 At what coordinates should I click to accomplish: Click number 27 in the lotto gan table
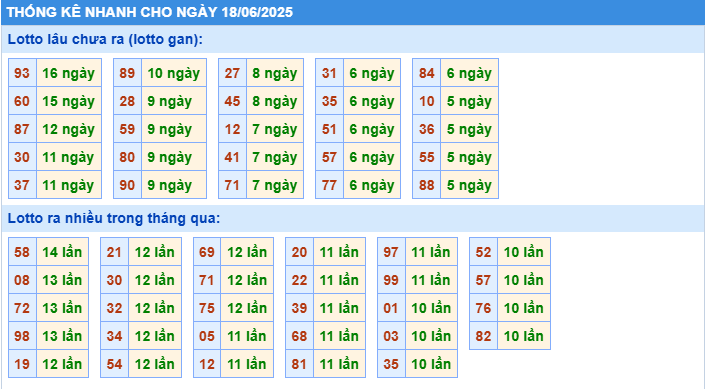[x=232, y=73]
